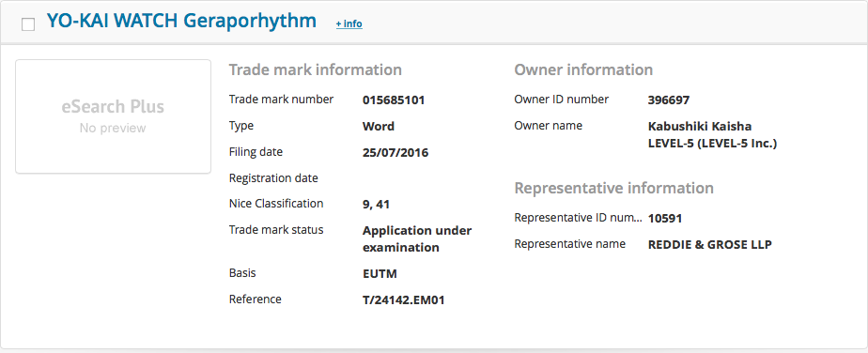
Task: Click the 'Nice Classification' label
Action: click(x=276, y=204)
